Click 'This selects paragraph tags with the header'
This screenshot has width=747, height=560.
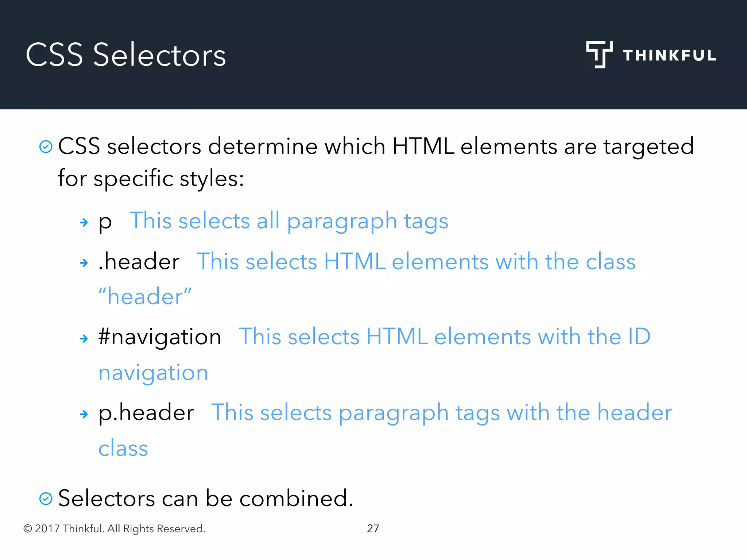point(442,413)
